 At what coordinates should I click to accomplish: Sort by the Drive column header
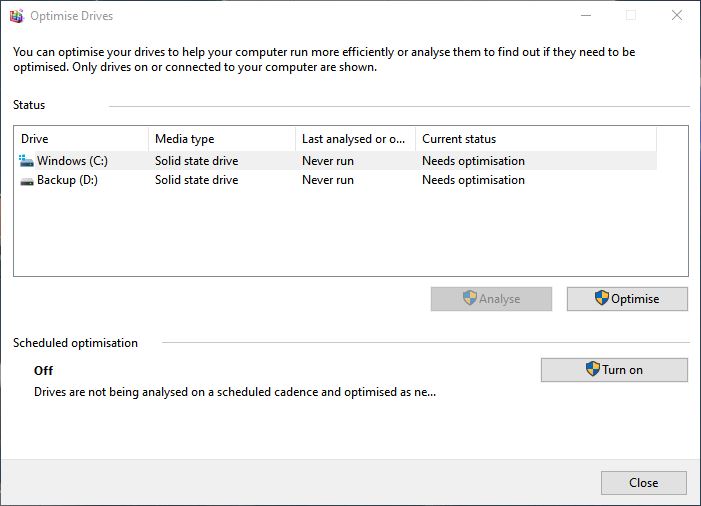click(81, 139)
